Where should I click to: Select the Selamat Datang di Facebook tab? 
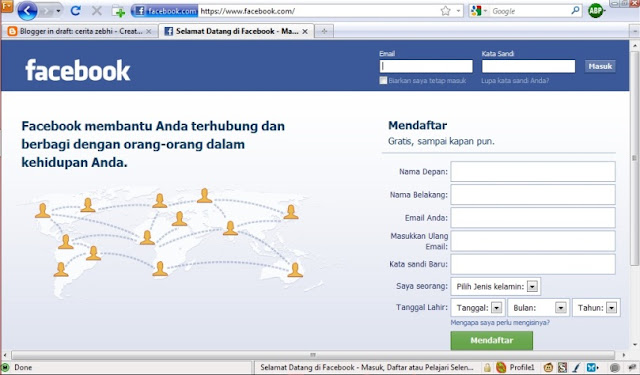coord(237,31)
